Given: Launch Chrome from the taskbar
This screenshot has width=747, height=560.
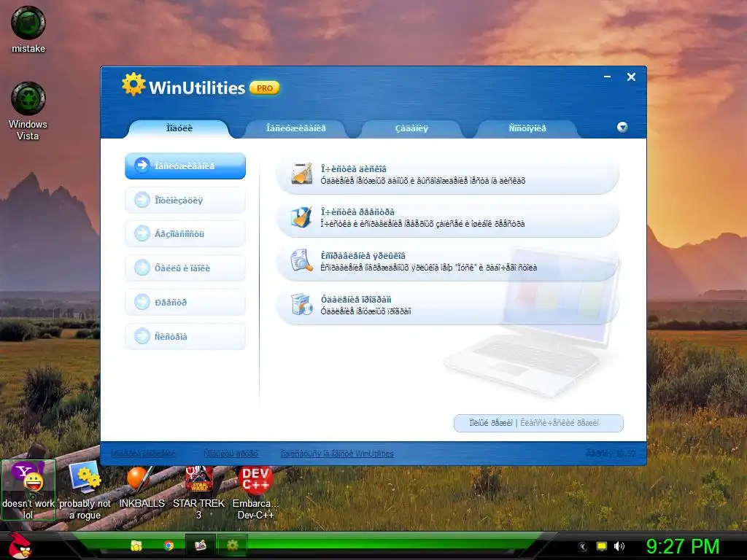Looking at the screenshot, I should (169, 545).
